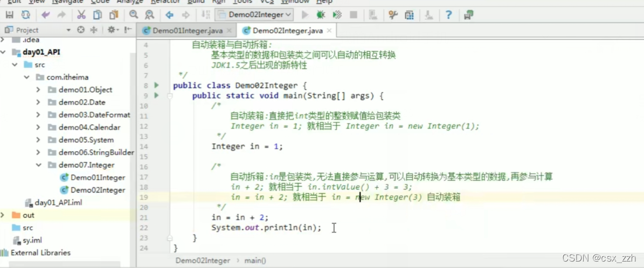Select sy.iml file in tree
Image resolution: width=644 pixels, height=268 pixels.
click(x=32, y=240)
